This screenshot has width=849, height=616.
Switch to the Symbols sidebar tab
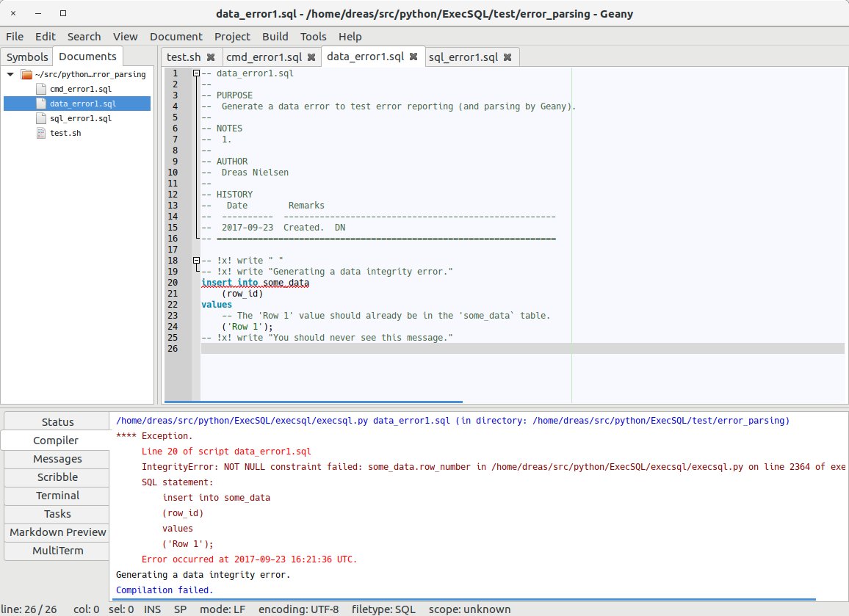click(x=27, y=57)
